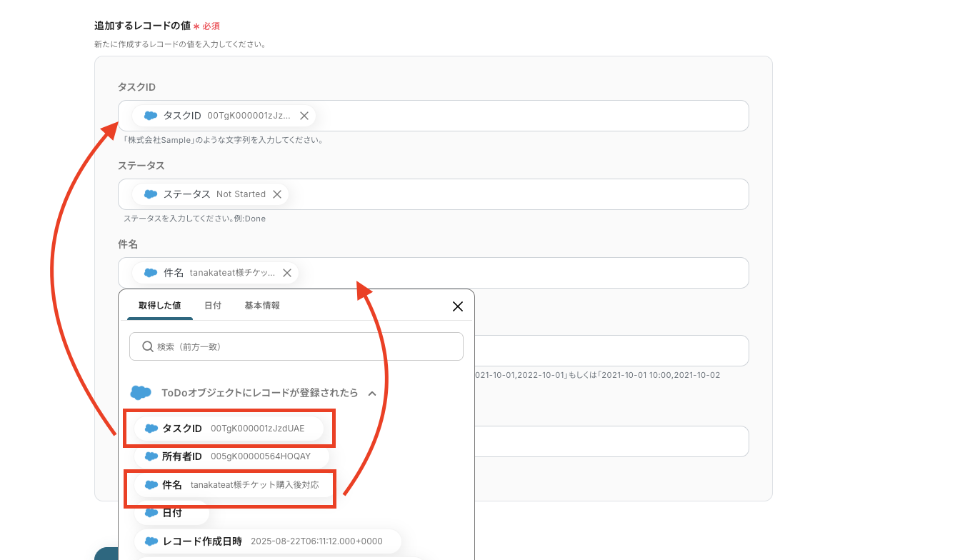Click the 追加するレコードの値 heading
Viewport: 960px width, 560px height.
pyautogui.click(x=142, y=26)
